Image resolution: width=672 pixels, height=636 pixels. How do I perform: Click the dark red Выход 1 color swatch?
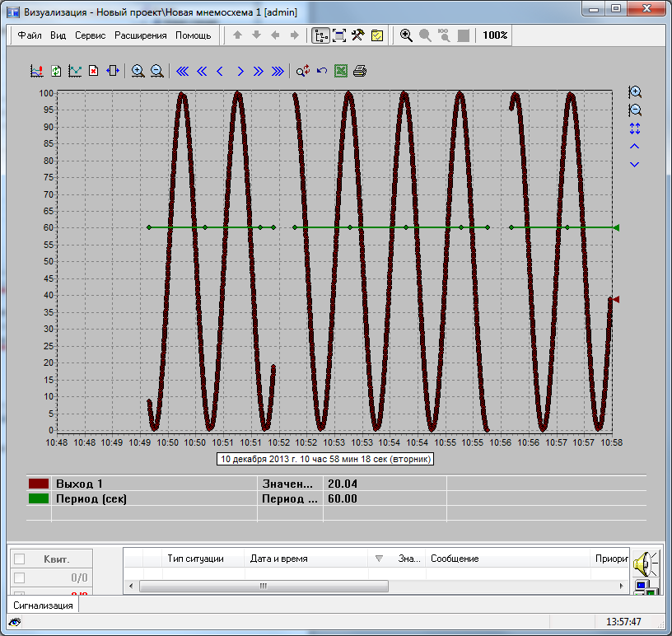[x=39, y=484]
